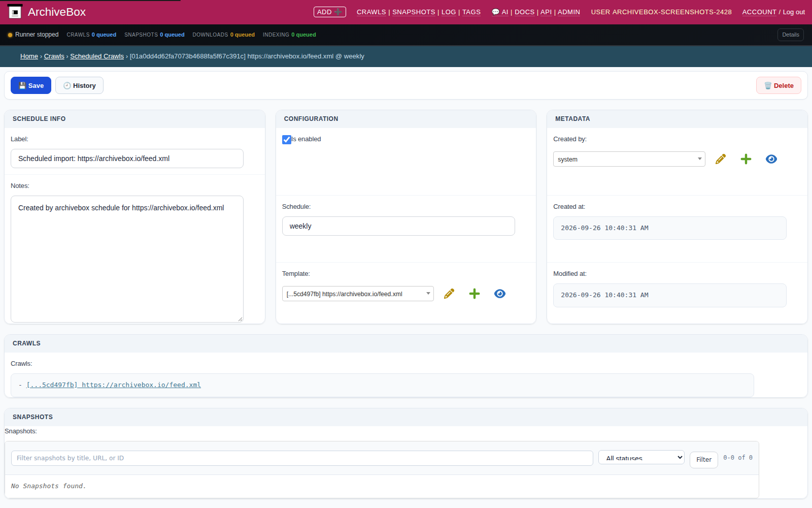Add new Template with green plus icon
The height and width of the screenshot is (508, 812).
475,294
